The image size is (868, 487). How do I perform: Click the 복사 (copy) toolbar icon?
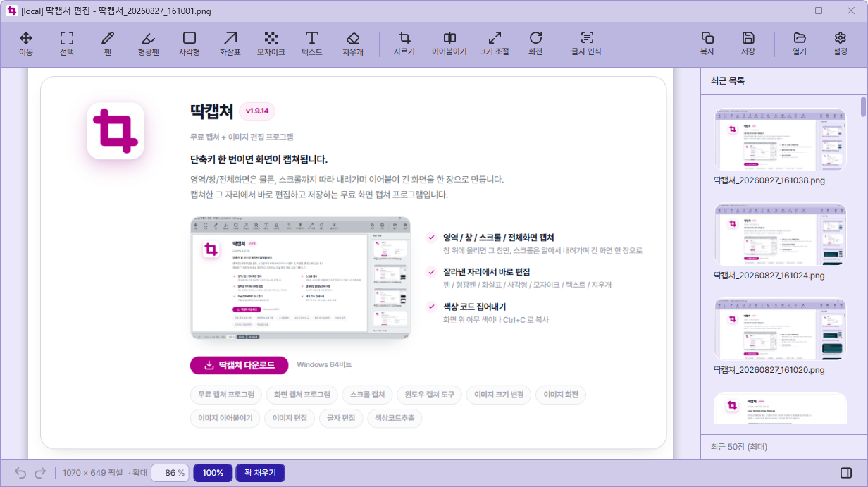click(707, 43)
